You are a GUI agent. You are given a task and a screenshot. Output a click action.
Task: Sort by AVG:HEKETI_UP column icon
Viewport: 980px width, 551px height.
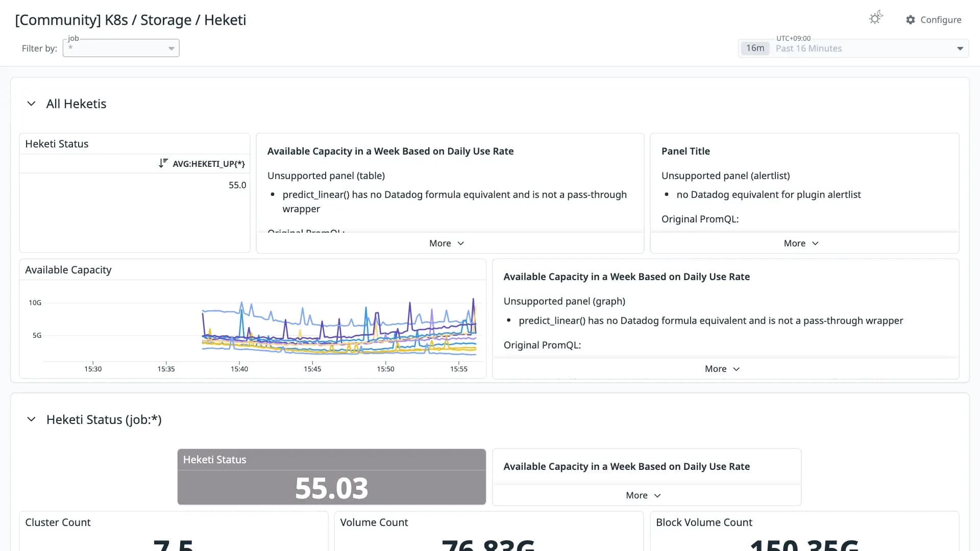[x=163, y=163]
